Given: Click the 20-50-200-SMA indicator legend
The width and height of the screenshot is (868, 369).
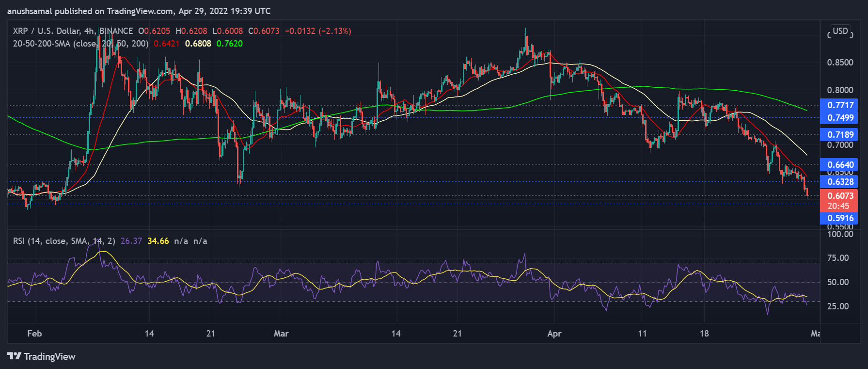Looking at the screenshot, I should (x=81, y=44).
